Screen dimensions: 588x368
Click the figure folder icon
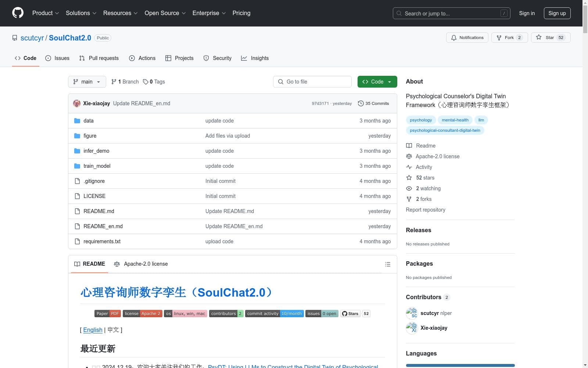77,136
